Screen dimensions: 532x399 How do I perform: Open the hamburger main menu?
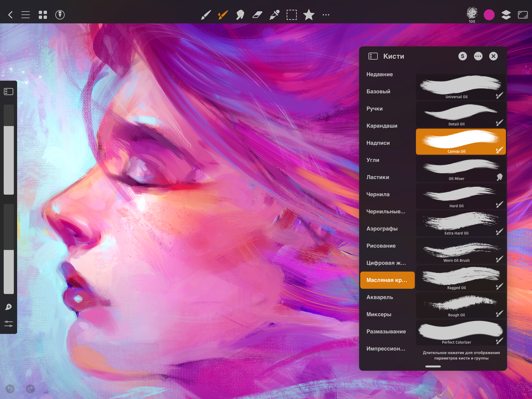coord(26,15)
